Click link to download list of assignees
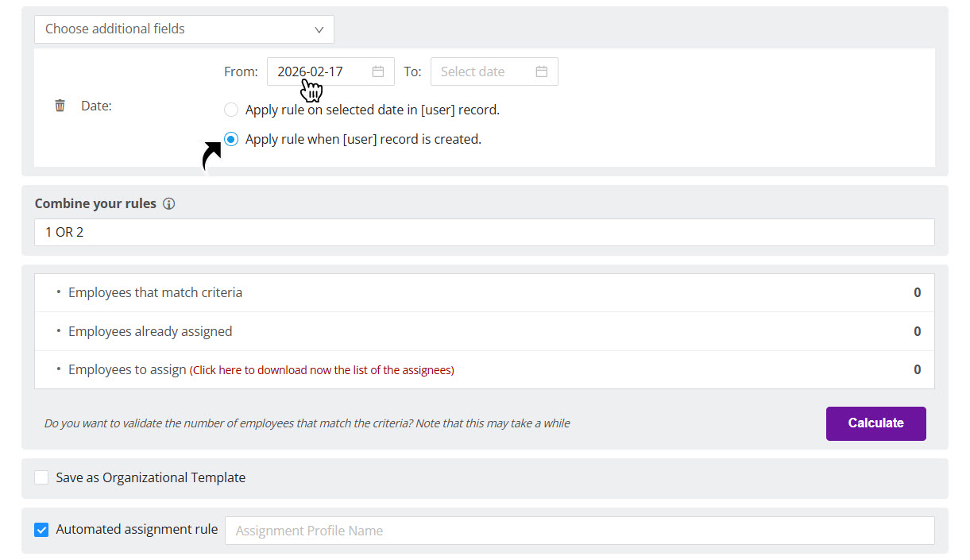970x560 pixels. (321, 369)
